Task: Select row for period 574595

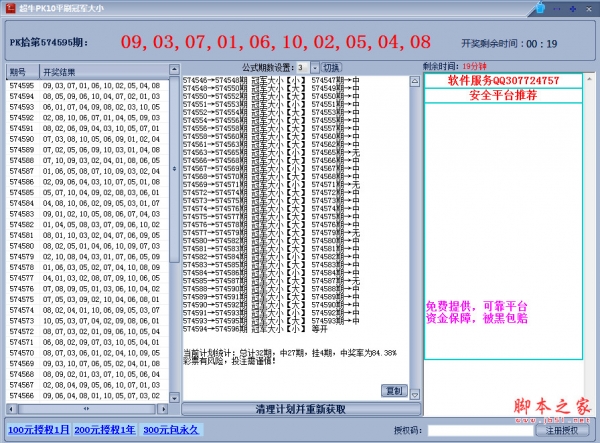Action: (87, 85)
